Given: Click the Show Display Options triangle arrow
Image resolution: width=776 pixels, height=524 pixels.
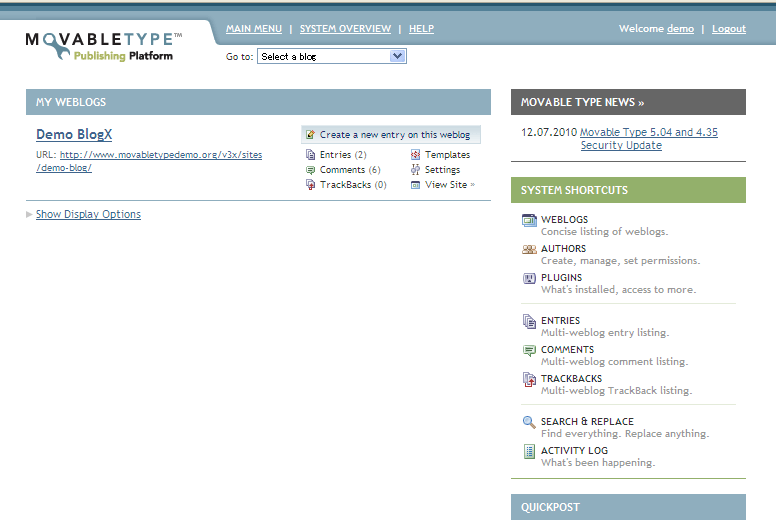Looking at the screenshot, I should 30,214.
